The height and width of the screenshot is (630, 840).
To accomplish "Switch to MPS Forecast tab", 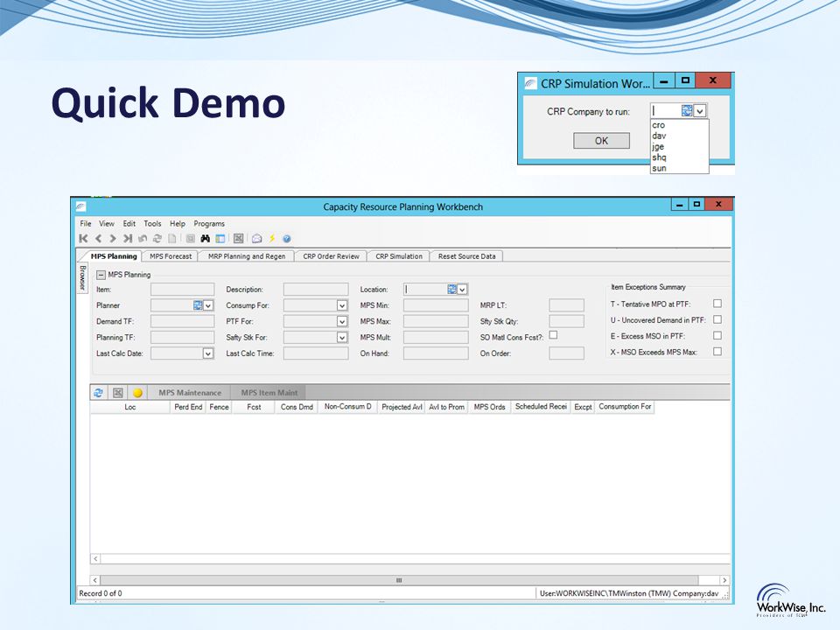I will 171,256.
